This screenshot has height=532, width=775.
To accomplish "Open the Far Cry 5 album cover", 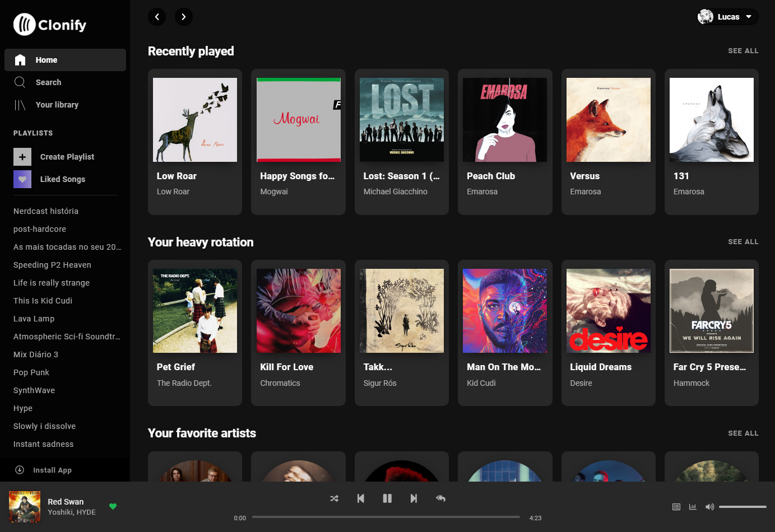I will [x=712, y=311].
